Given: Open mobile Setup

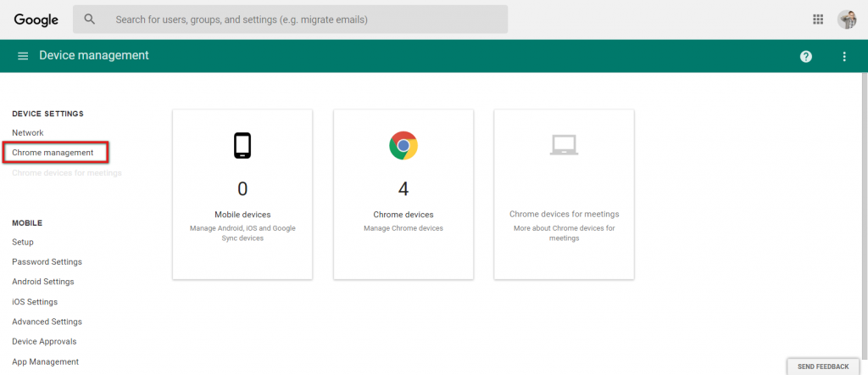Looking at the screenshot, I should (x=23, y=242).
